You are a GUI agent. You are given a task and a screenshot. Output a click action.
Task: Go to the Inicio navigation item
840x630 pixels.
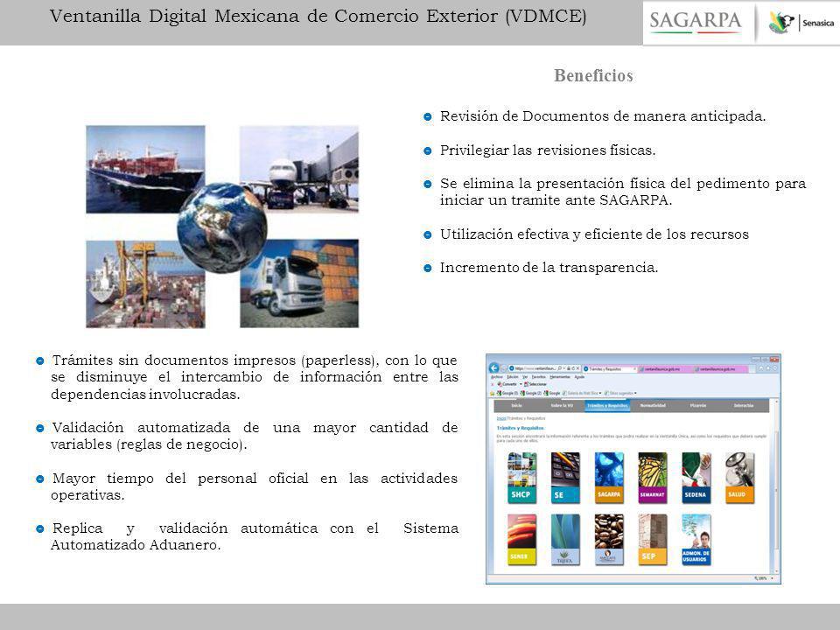[516, 405]
